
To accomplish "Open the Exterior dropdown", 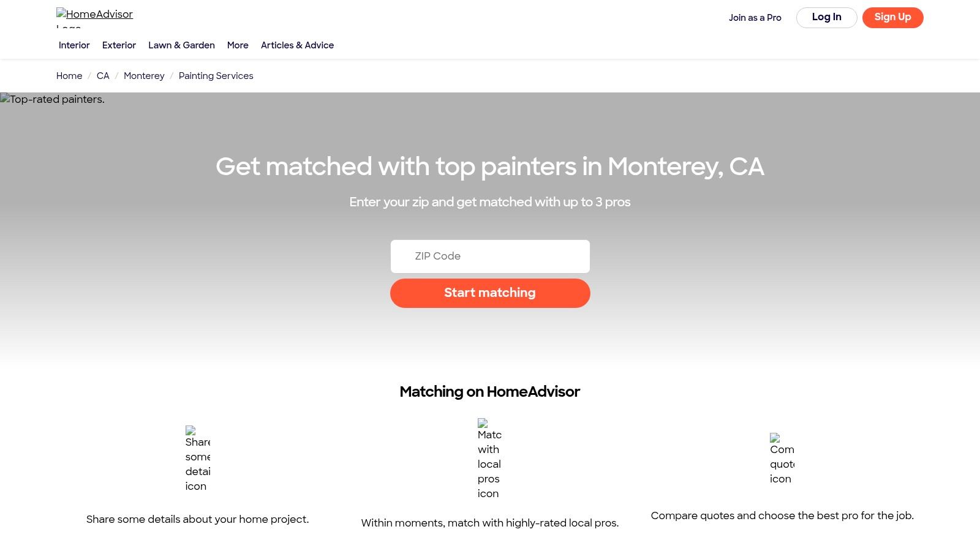I will pos(119,45).
